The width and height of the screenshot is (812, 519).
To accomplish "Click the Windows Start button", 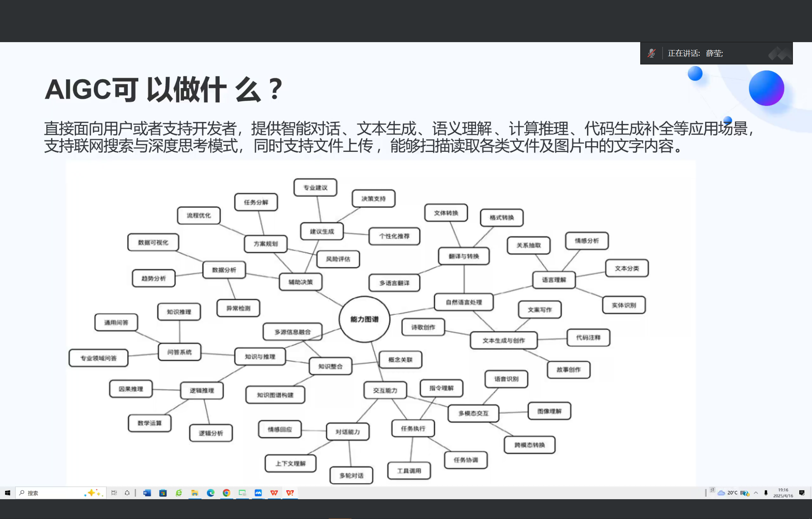I will click(x=8, y=493).
